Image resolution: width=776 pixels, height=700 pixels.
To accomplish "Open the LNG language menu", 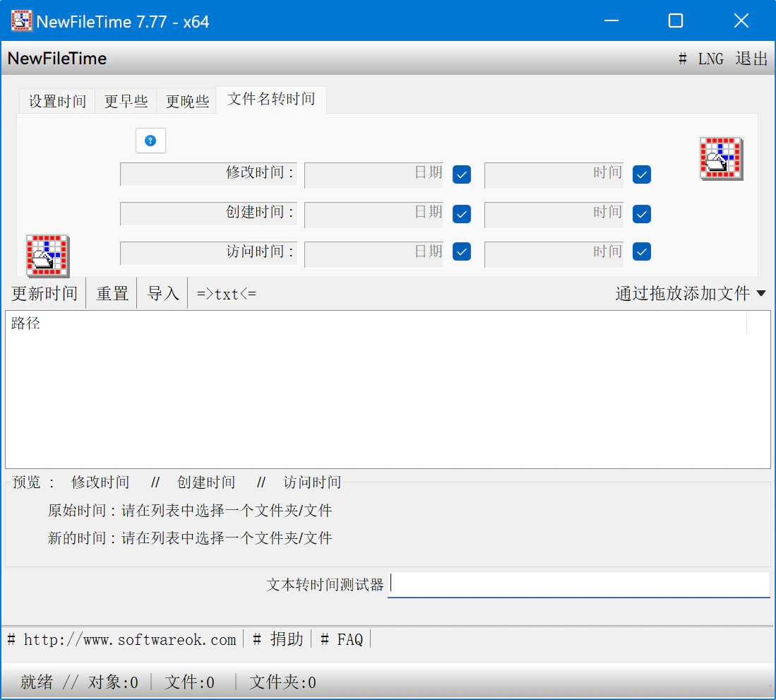I will 710,59.
